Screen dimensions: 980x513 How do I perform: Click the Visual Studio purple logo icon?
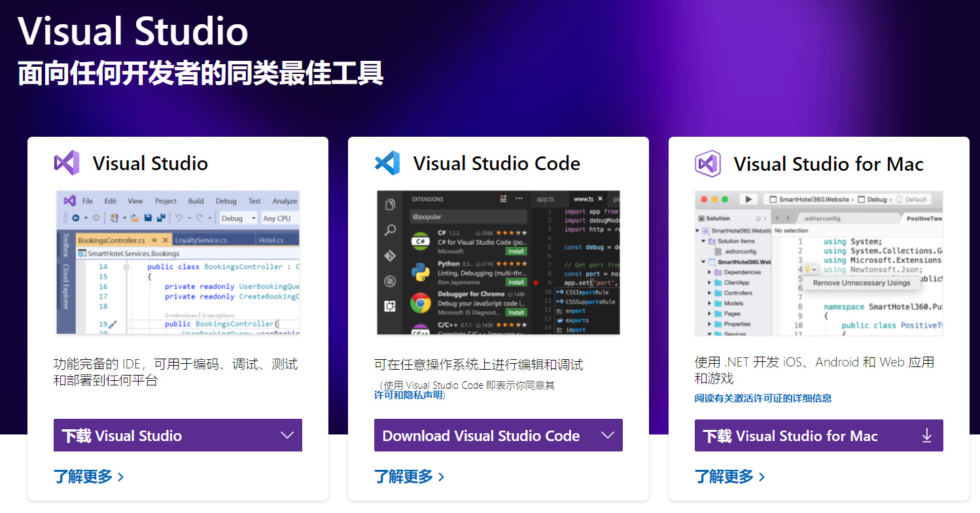pos(65,163)
